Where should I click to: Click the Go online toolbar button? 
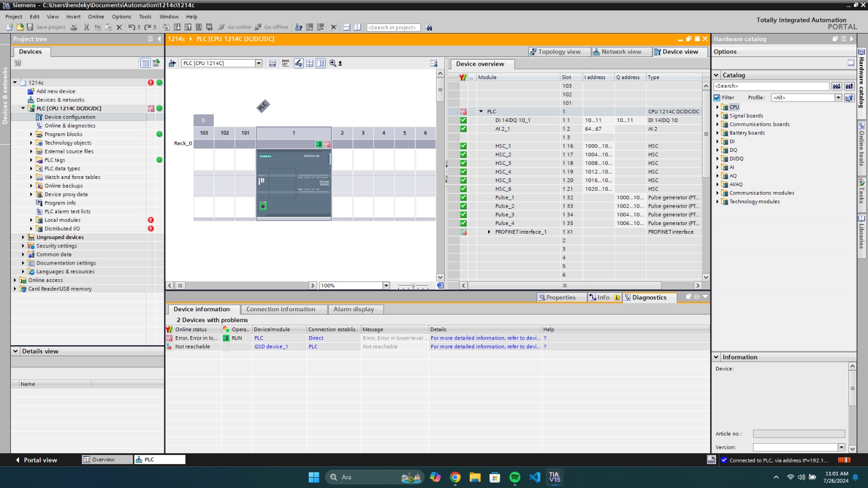235,27
